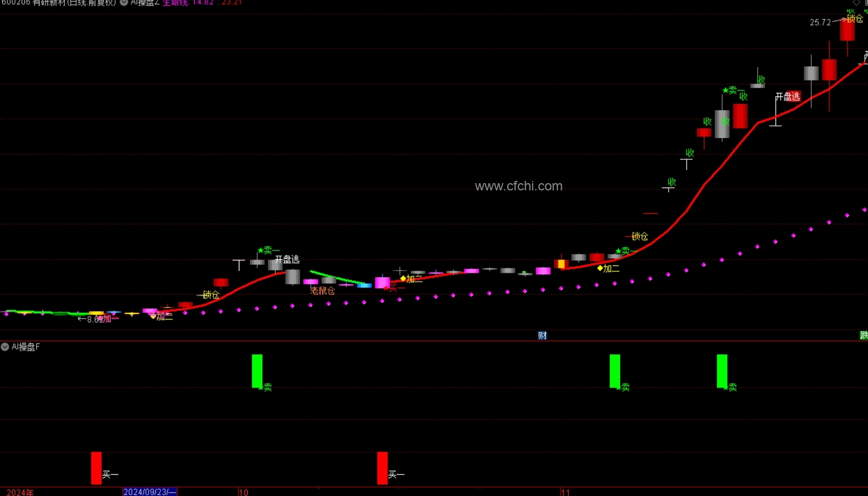Viewport: 868px width, 496px height.
Task: Click the 8.62 low price label
Action: pyautogui.click(x=94, y=319)
